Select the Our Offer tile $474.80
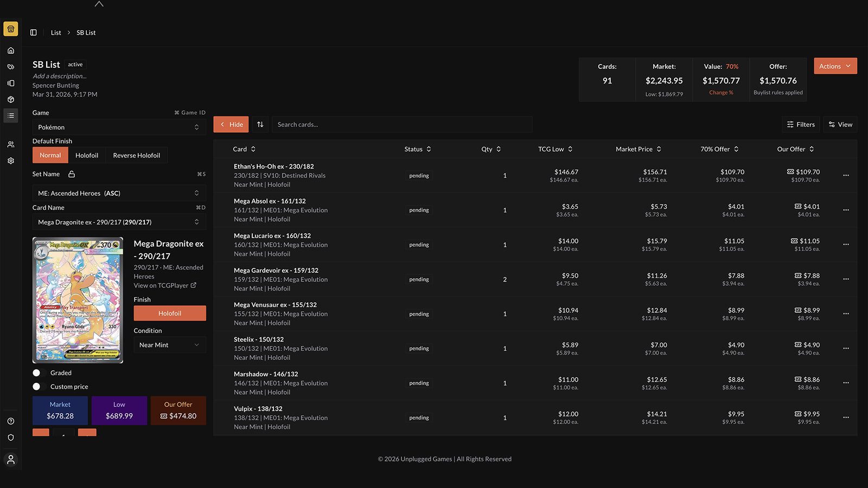The height and width of the screenshot is (488, 868). click(178, 410)
